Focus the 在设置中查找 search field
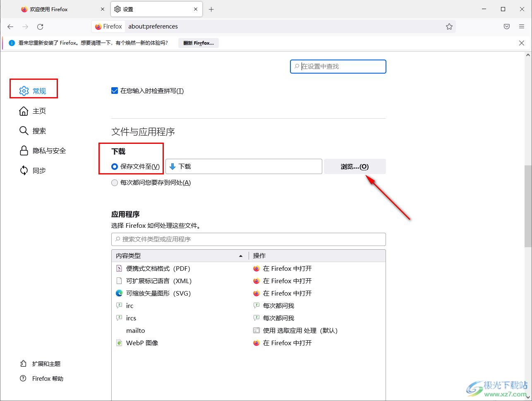The height and width of the screenshot is (401, 532). tap(338, 66)
